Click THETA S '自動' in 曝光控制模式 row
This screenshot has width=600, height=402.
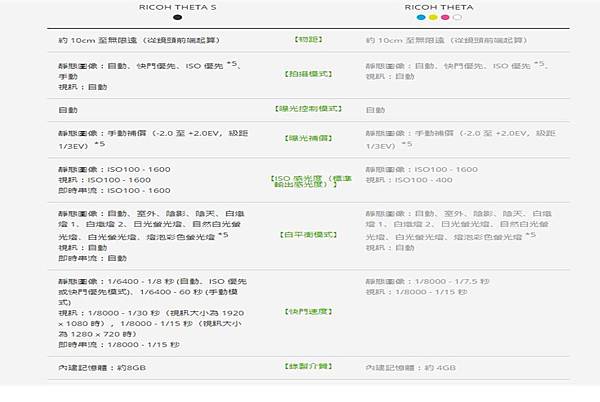[x=68, y=110]
